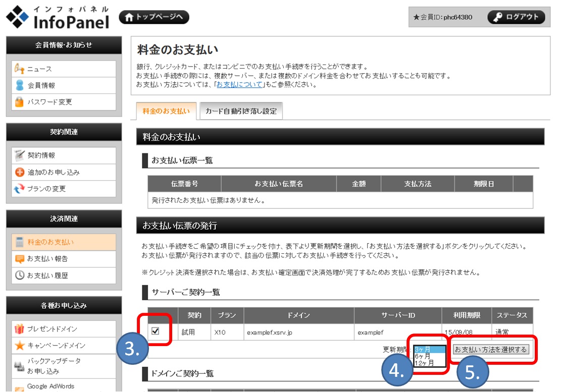Open member info icon in sidebar
Viewport: 561px width, 392px height.
pyautogui.click(x=19, y=85)
